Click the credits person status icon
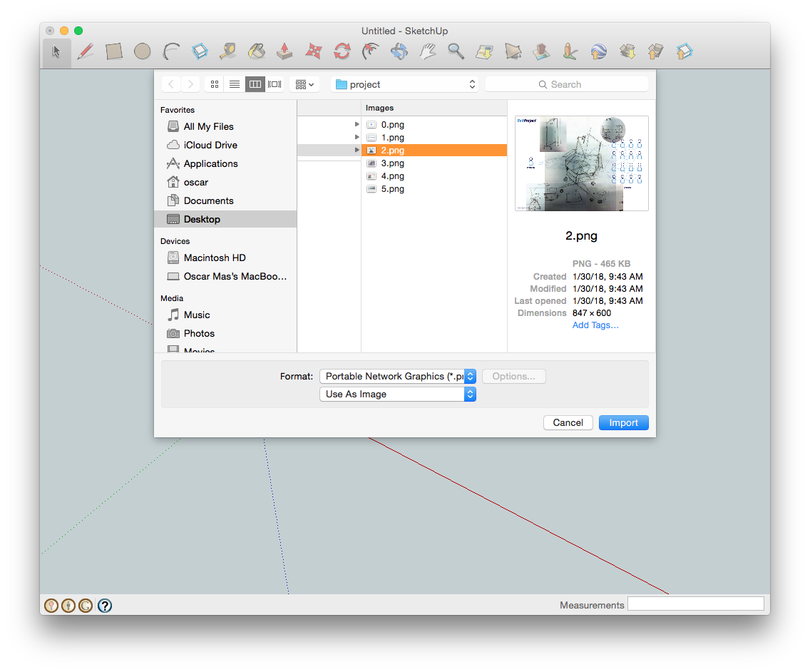810x672 pixels. click(68, 606)
